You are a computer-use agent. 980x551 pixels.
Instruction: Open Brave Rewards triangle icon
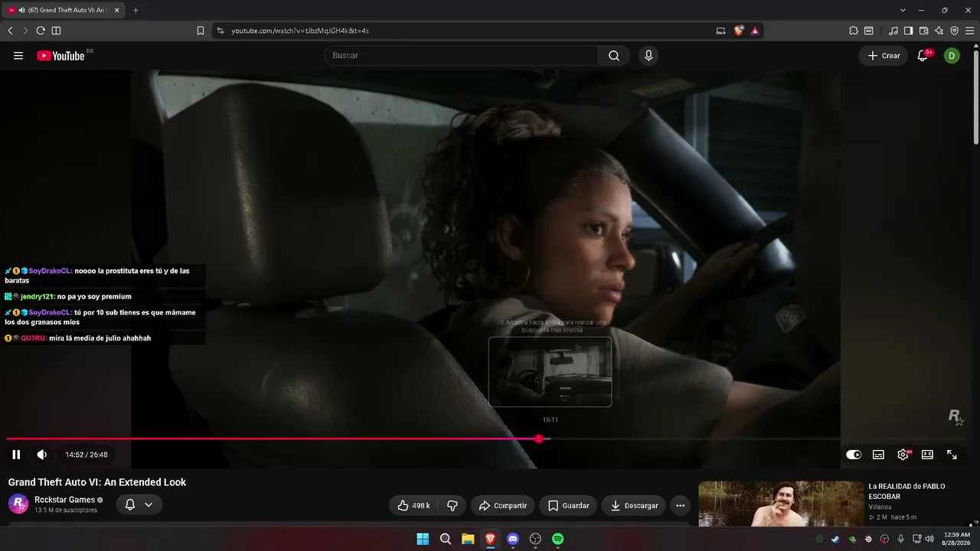756,31
